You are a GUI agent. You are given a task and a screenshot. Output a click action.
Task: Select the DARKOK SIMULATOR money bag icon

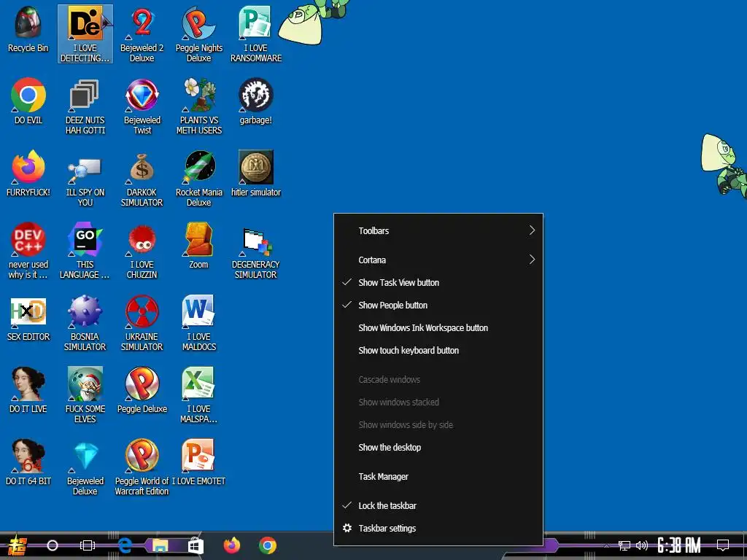142,179
